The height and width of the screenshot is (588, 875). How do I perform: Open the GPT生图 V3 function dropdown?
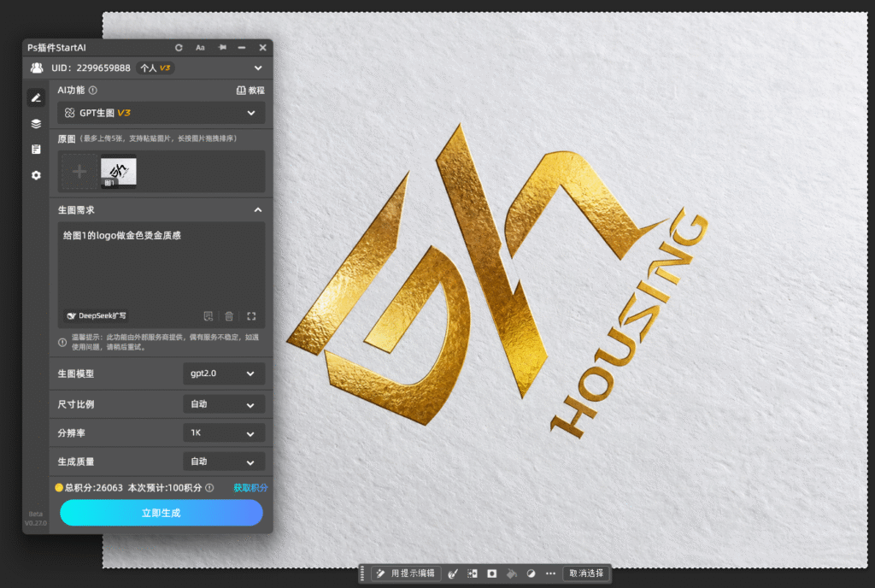tap(161, 114)
